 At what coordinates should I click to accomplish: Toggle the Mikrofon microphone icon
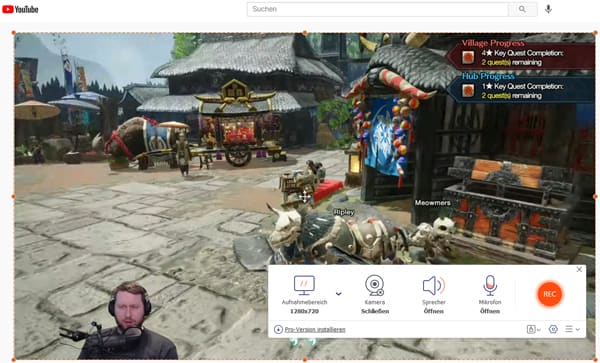pyautogui.click(x=490, y=285)
